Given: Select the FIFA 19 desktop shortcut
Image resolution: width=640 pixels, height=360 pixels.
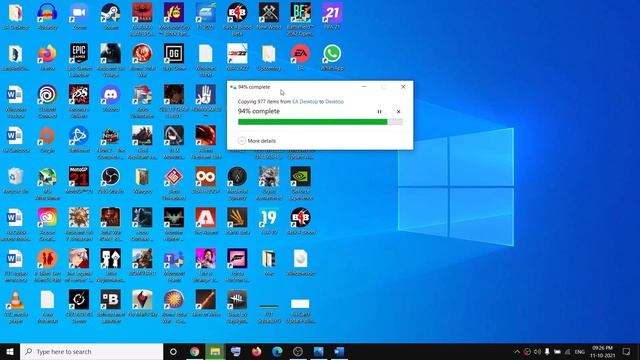Looking at the screenshot, I should tap(269, 221).
